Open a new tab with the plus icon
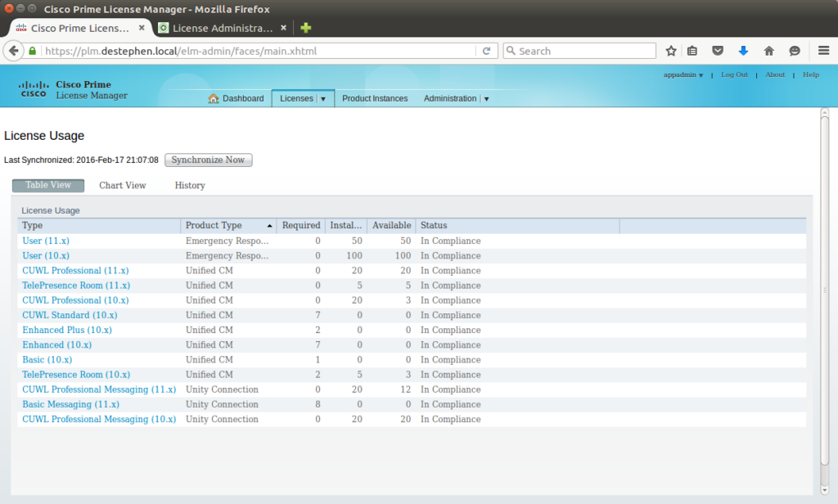The width and height of the screenshot is (838, 504). (x=306, y=28)
